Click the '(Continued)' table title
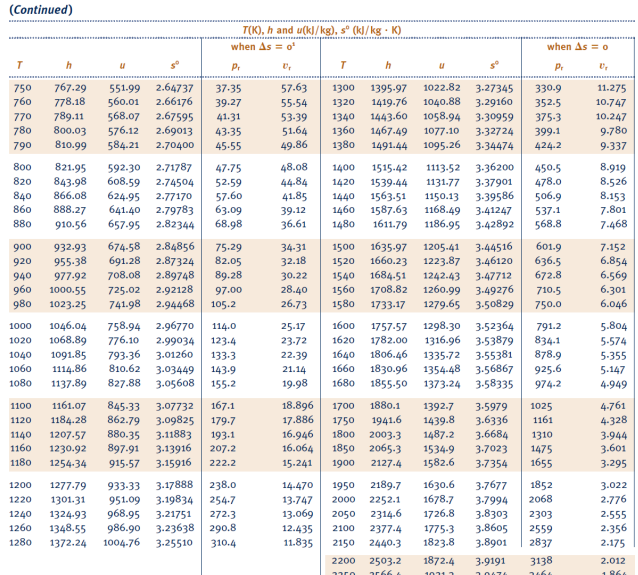This screenshot has width=638, height=575. pos(41,9)
